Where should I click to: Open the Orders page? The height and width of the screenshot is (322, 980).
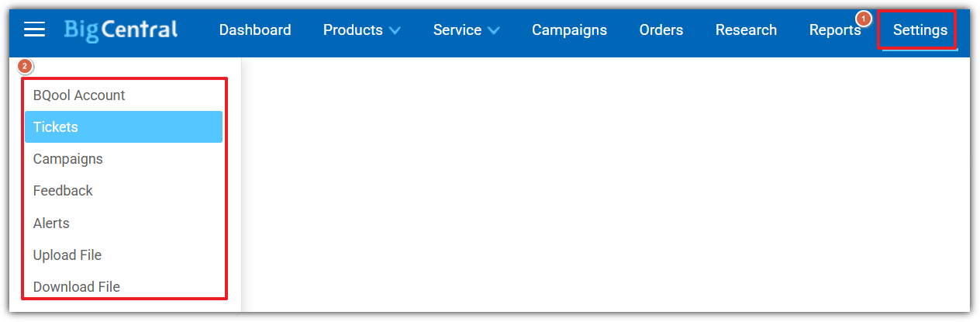[x=661, y=30]
